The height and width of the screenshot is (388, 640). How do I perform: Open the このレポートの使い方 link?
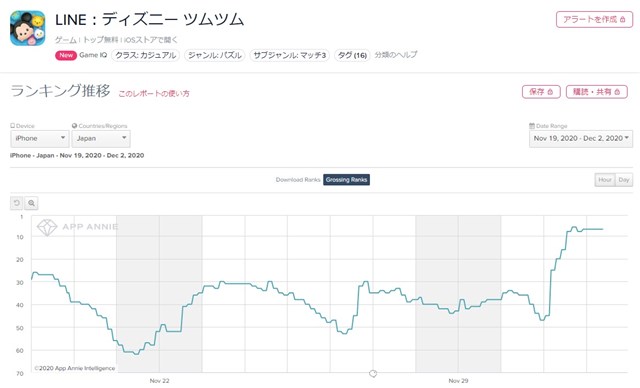coord(154,93)
